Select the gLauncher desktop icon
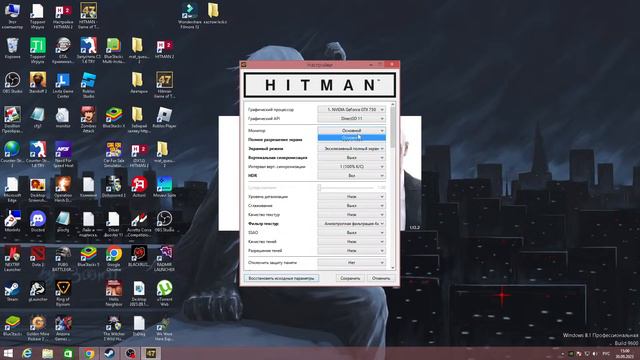The height and width of the screenshot is (360, 640). click(x=38, y=291)
